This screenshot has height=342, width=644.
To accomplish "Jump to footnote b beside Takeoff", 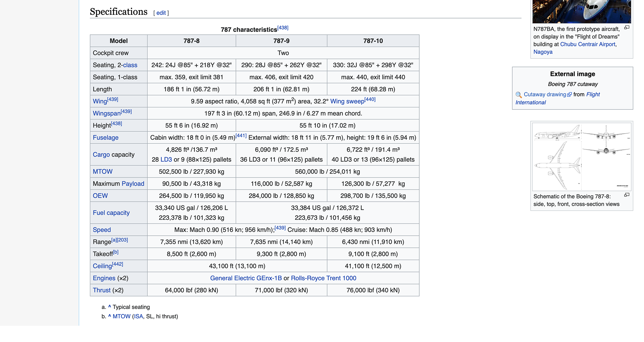I will (x=116, y=252).
